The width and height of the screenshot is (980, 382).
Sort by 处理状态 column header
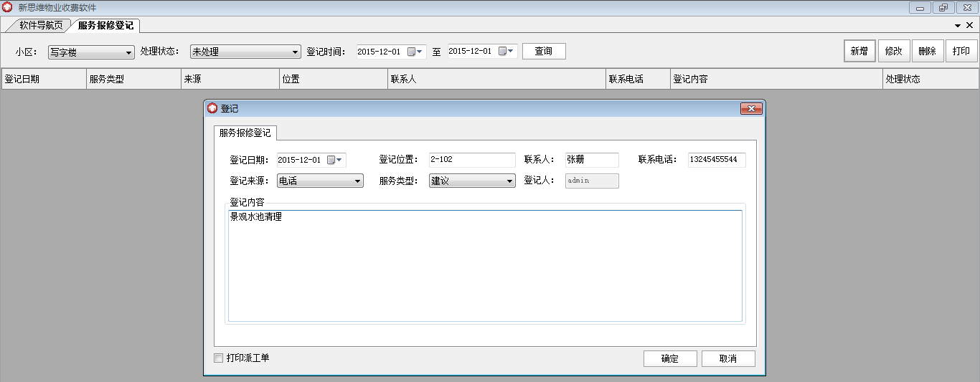click(930, 79)
